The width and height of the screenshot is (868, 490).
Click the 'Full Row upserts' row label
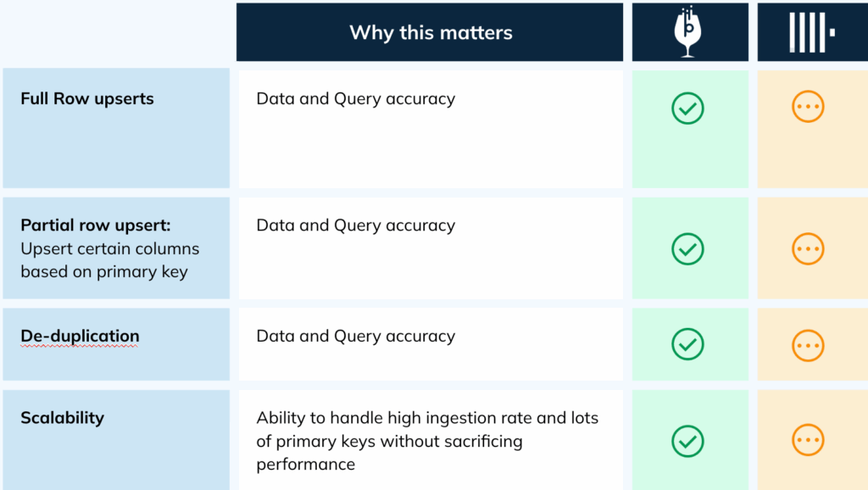coord(87,99)
